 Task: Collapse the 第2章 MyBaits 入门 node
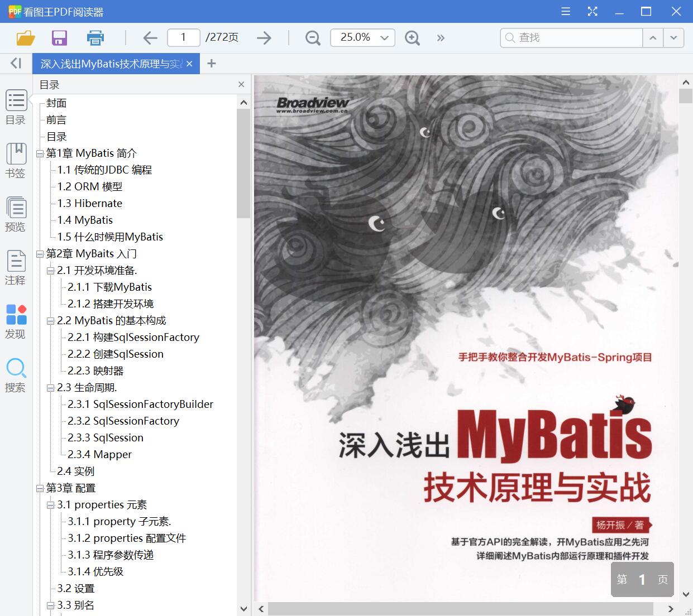(x=40, y=254)
